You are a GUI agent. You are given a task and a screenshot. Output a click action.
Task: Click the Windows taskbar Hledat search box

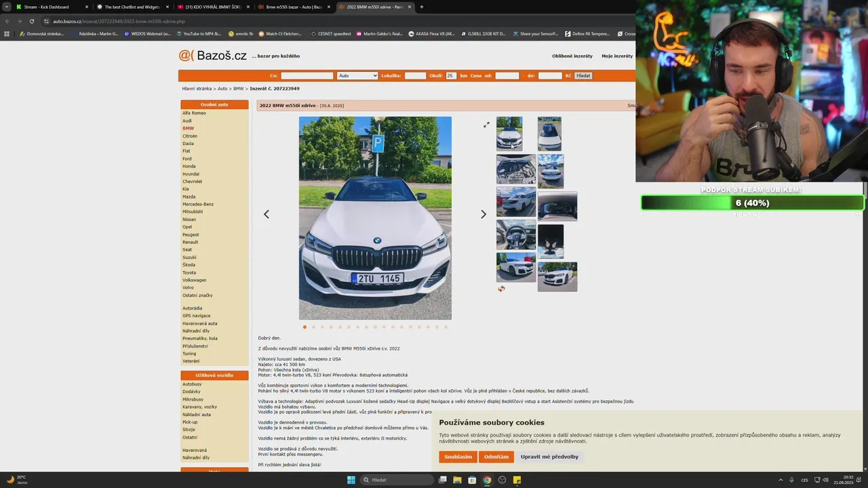[397, 480]
